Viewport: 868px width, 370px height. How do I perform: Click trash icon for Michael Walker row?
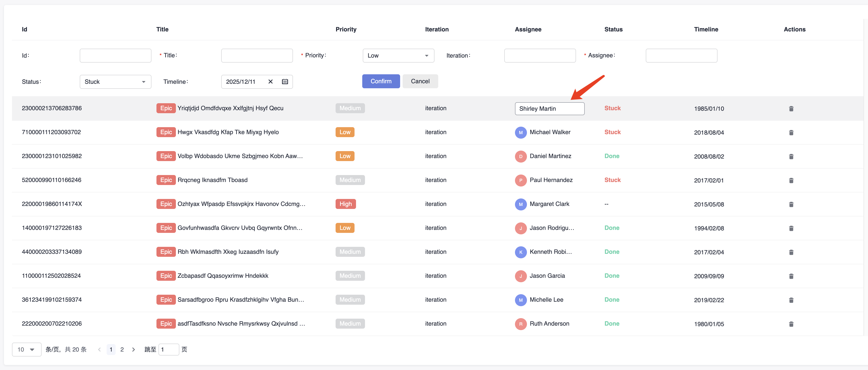[791, 133]
